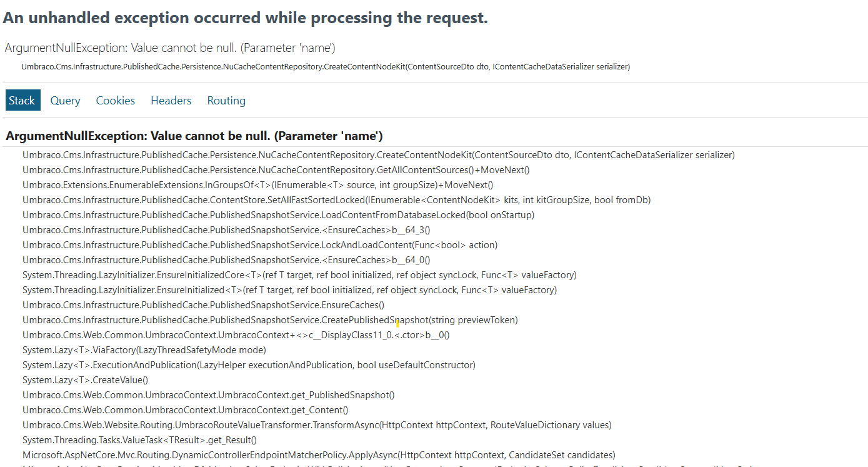Expand the InGroupsOf MoveNext stack frame
This screenshot has width=868, height=467.
point(257,185)
